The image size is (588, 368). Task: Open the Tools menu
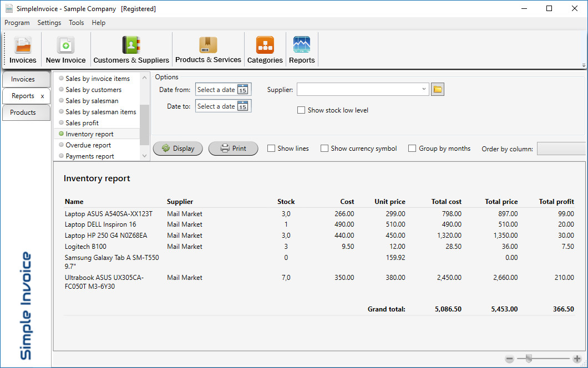[x=76, y=23]
